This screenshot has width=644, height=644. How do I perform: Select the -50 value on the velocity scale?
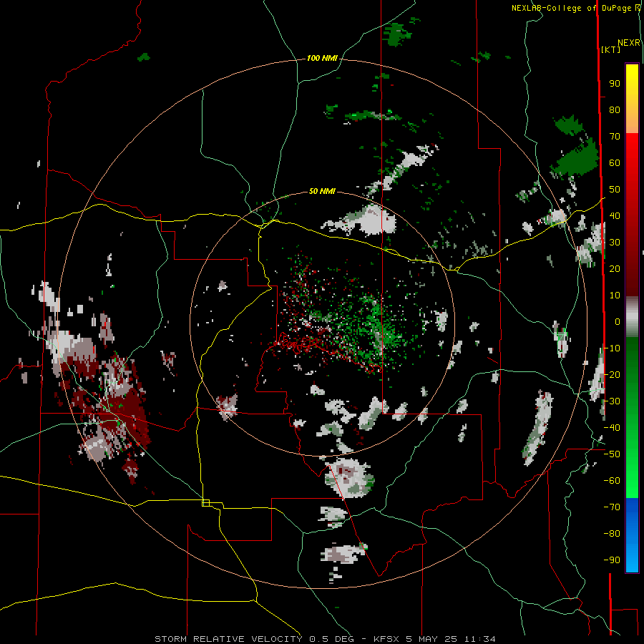pos(612,454)
